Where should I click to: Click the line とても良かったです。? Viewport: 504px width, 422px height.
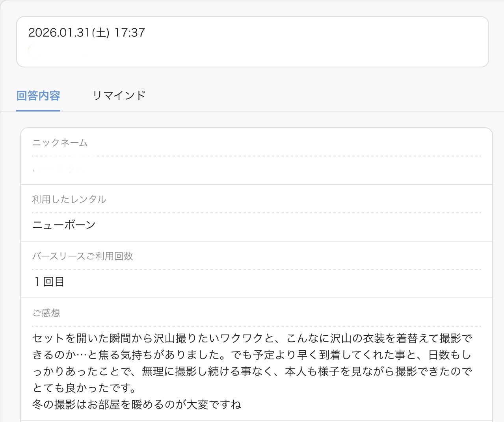point(84,388)
